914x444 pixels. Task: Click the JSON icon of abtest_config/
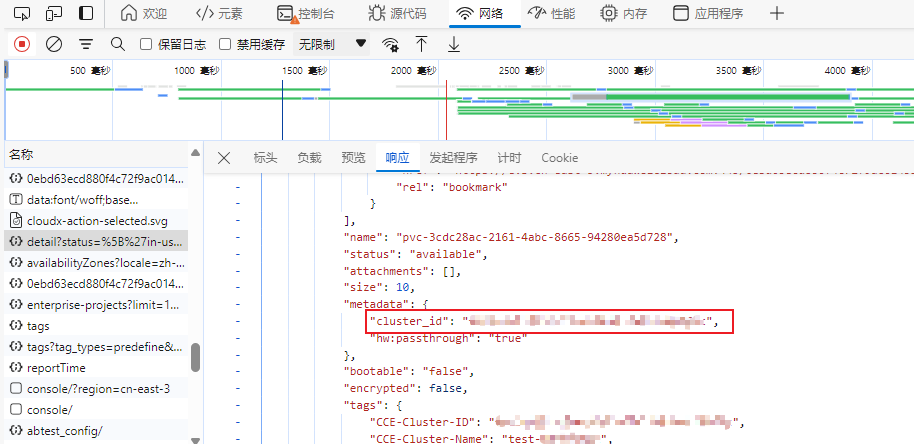point(16,431)
